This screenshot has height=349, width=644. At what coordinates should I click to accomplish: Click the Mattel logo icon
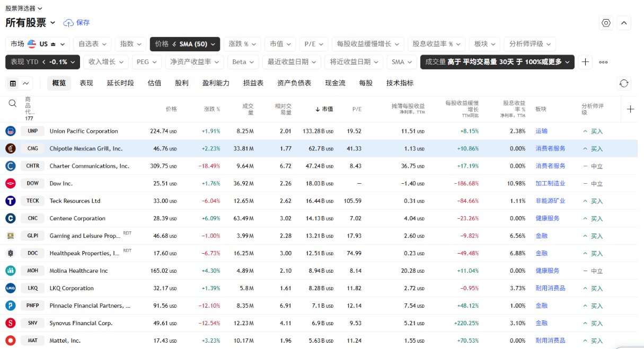(x=11, y=341)
